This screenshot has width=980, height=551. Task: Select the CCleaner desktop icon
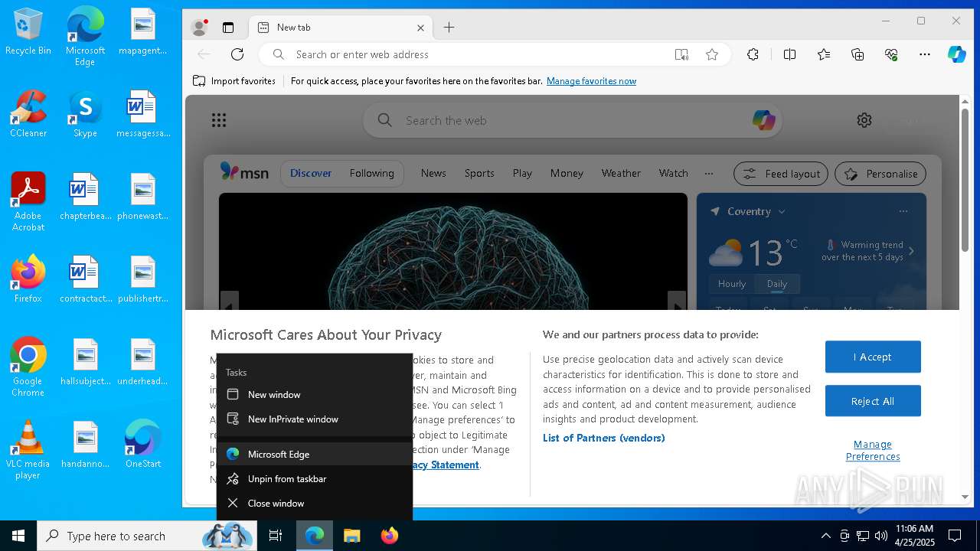click(x=28, y=113)
